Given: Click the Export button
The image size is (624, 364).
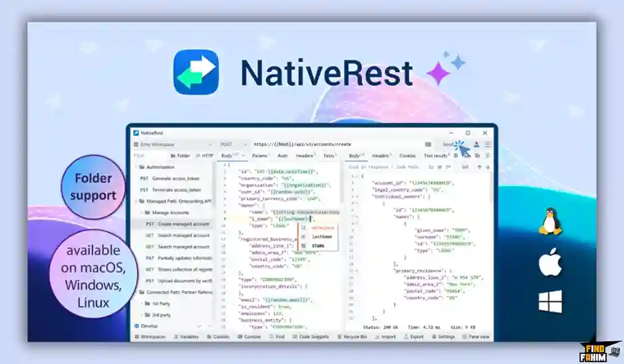Looking at the screenshot, I should 414,337.
